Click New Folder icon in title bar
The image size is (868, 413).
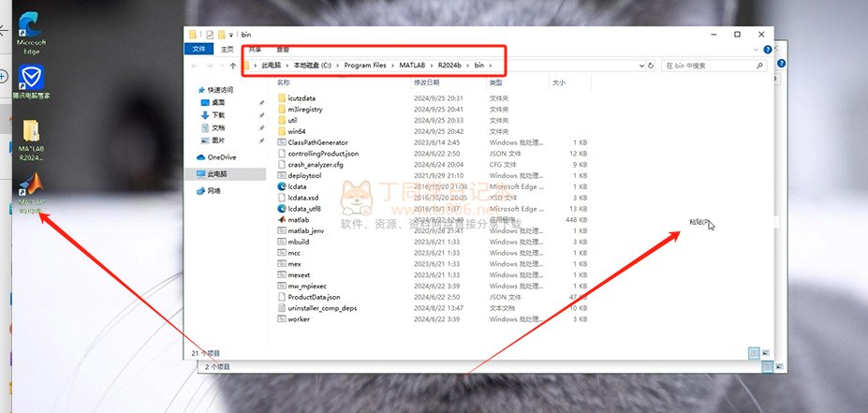(221, 35)
